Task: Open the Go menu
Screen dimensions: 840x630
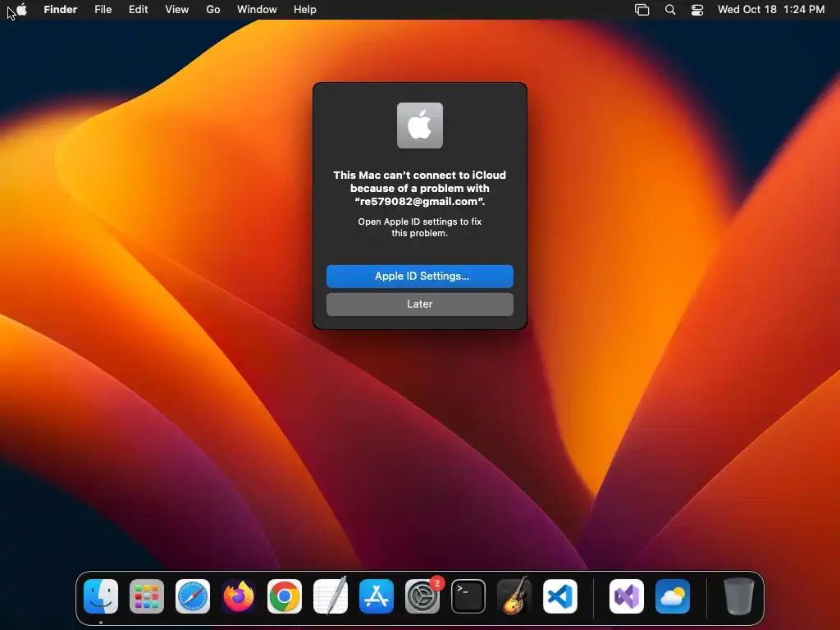Action: [x=213, y=10]
